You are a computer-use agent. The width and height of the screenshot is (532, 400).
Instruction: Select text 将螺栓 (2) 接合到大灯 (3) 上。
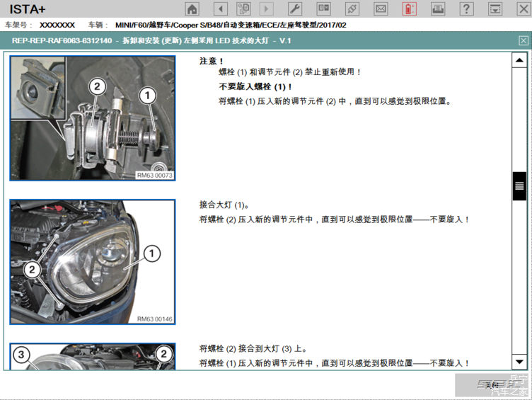[x=253, y=348]
